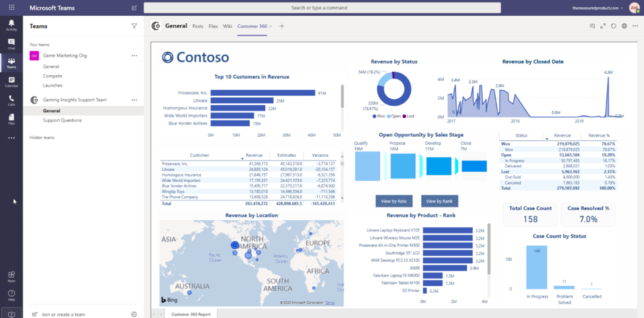Image resolution: width=644 pixels, height=318 pixels.
Task: Click the search or command box
Action: [317, 8]
